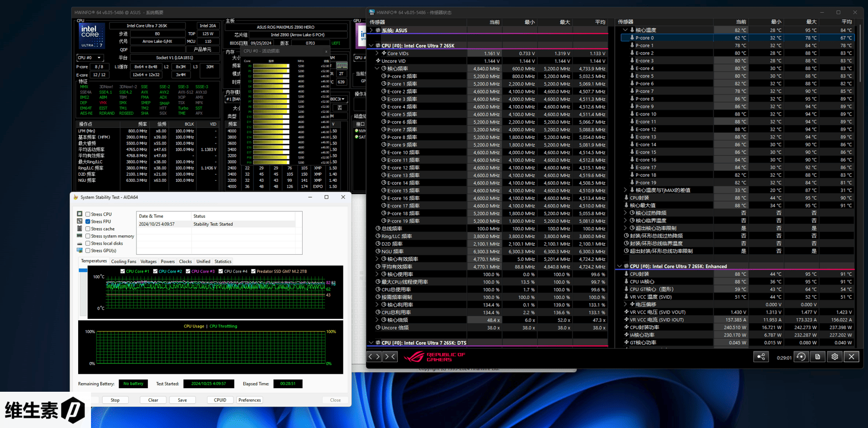Open the Statistics tab
868x428 pixels.
[x=223, y=261]
